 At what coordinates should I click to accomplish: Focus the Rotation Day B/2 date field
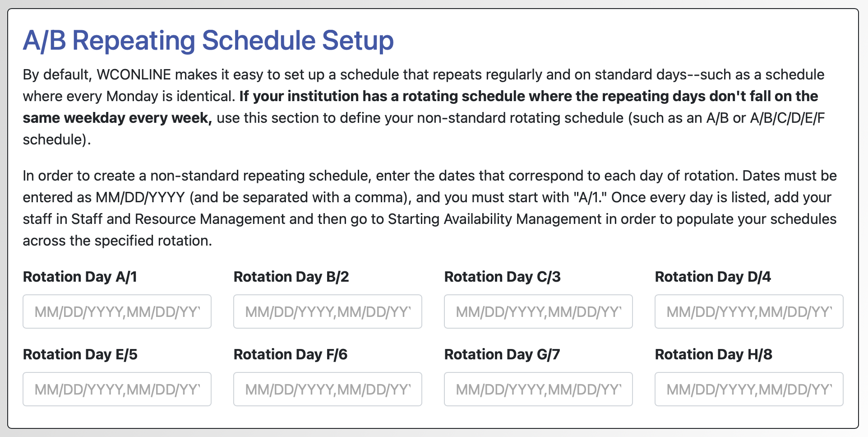(x=328, y=311)
